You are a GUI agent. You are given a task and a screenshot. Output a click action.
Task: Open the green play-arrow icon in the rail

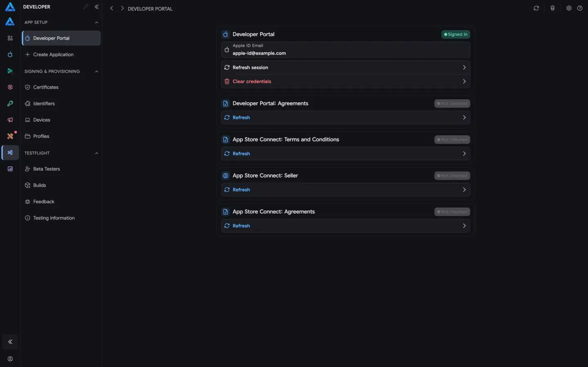coord(10,71)
